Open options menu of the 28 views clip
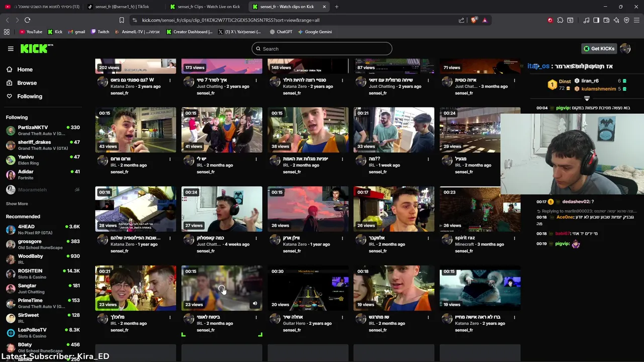The image size is (644, 362). click(170, 238)
